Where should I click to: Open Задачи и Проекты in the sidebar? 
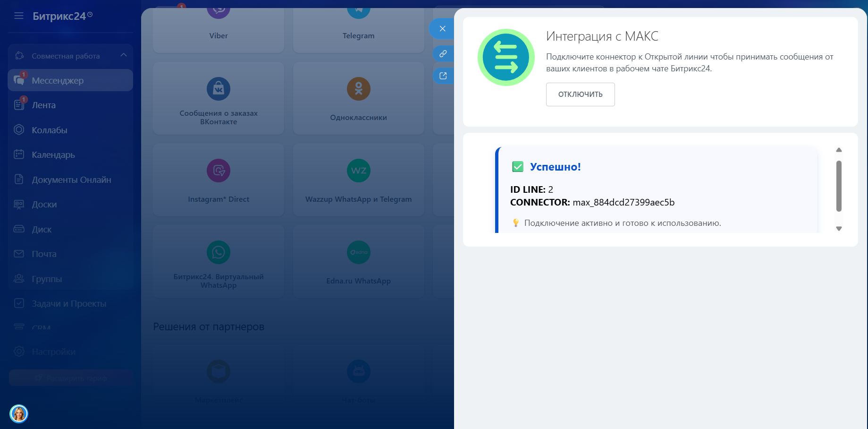pyautogui.click(x=70, y=303)
